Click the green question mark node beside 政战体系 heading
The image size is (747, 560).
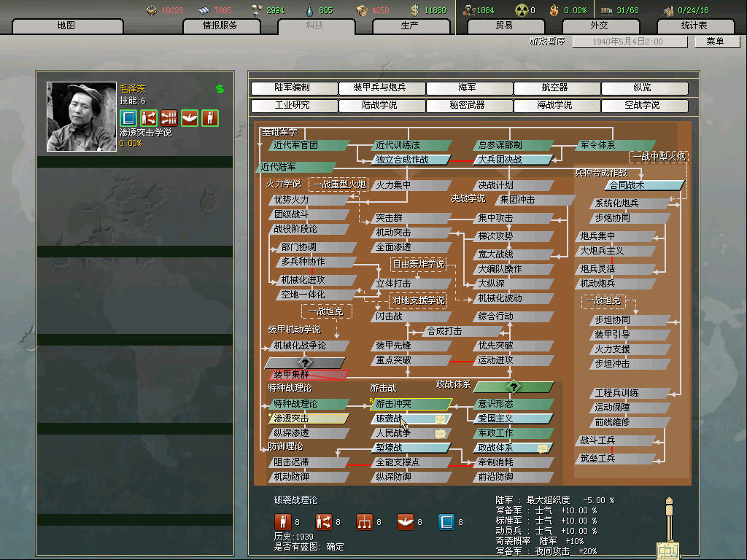click(514, 386)
